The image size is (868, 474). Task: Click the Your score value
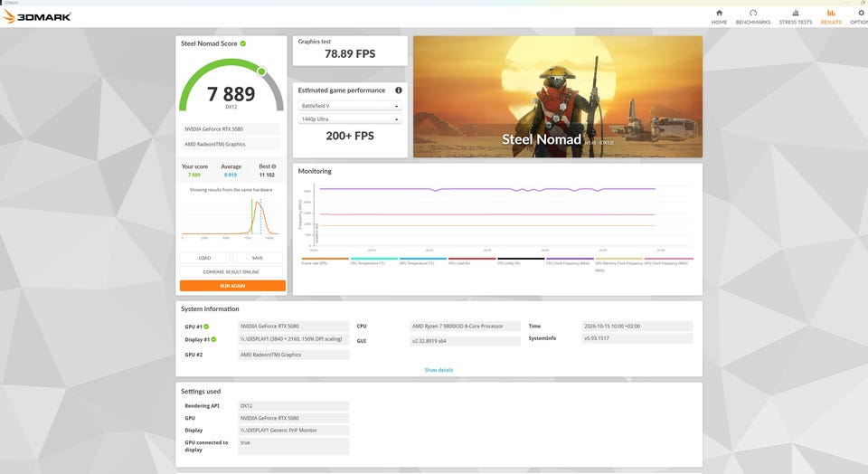[x=194, y=175]
